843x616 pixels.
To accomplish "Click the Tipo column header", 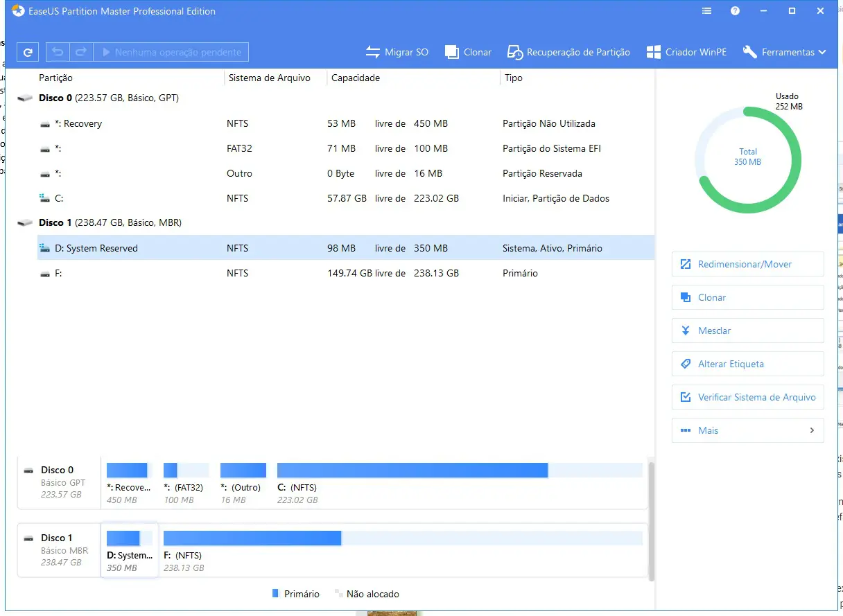I will point(514,78).
